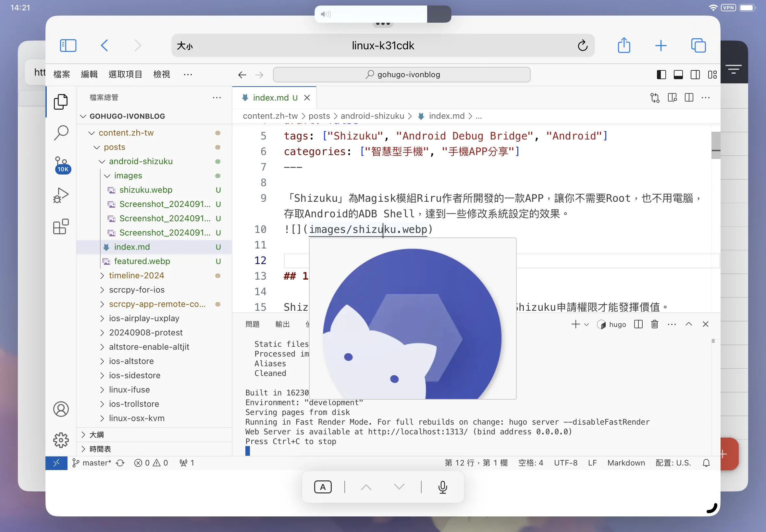This screenshot has height=532, width=766.
Task: Open the Search view in activity bar
Action: [61, 132]
